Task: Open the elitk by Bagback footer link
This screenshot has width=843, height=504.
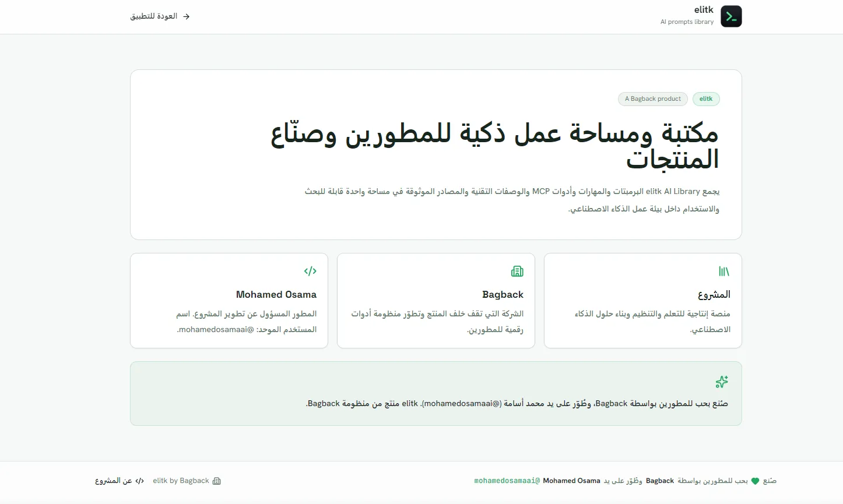Action: tap(187, 481)
